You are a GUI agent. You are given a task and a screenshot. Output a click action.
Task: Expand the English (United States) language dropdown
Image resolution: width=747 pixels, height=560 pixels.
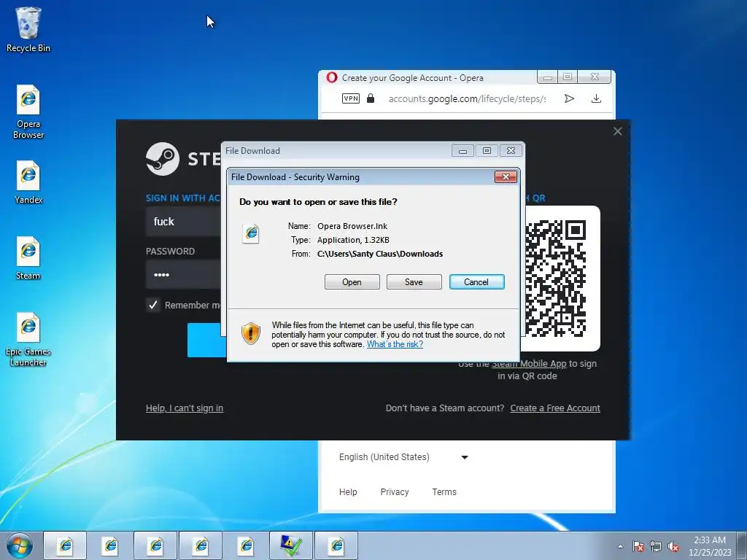point(403,457)
